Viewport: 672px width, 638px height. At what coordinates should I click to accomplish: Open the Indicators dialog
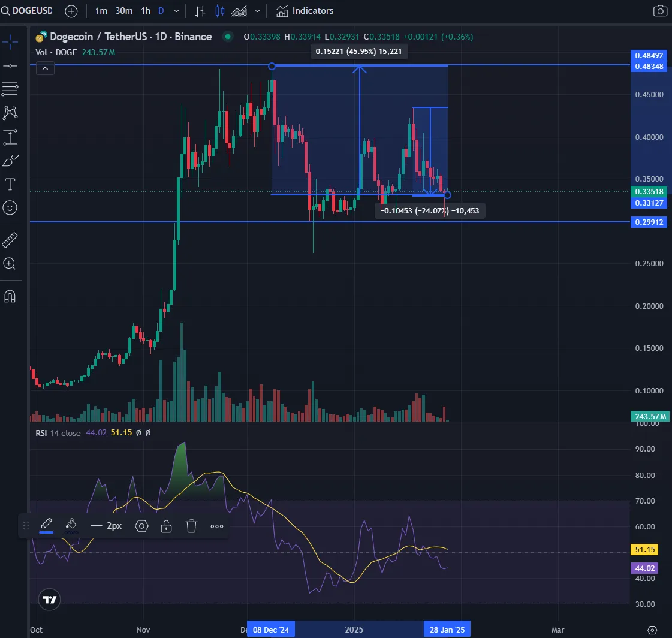coord(305,11)
